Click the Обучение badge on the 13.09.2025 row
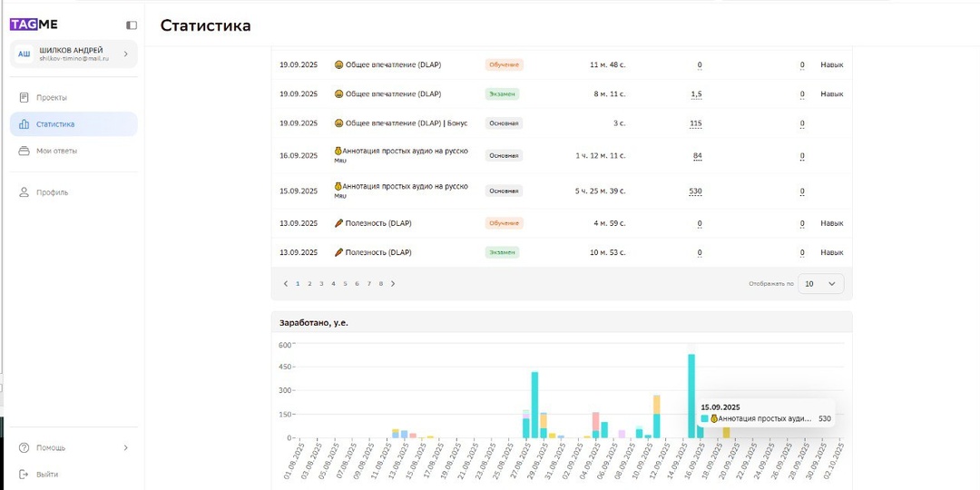 pyautogui.click(x=504, y=223)
